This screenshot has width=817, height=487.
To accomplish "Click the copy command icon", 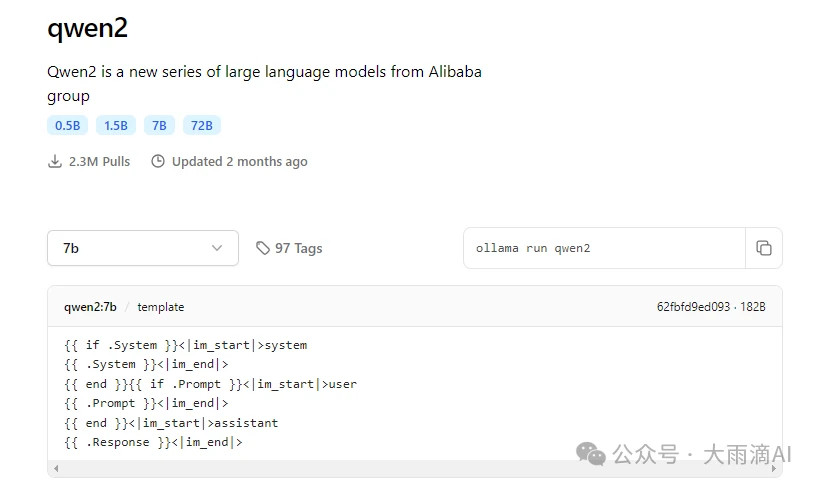I will (763, 248).
